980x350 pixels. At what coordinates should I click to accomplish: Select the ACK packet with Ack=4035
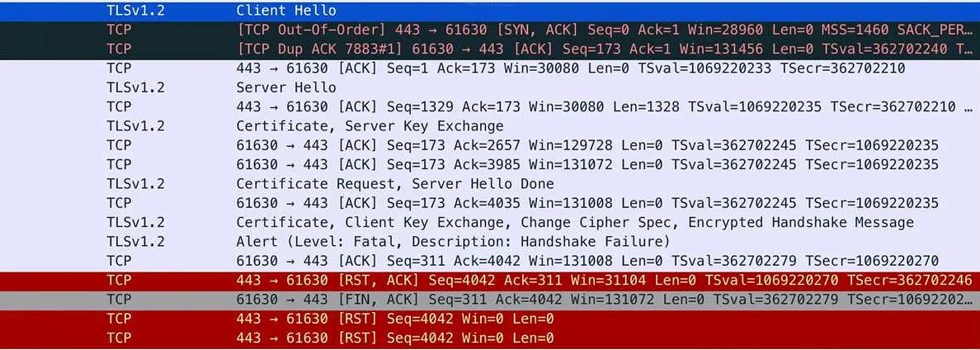pos(490,203)
